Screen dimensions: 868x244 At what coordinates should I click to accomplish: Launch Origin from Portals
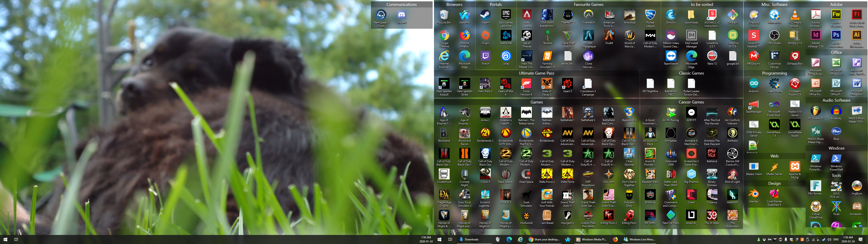485,38
